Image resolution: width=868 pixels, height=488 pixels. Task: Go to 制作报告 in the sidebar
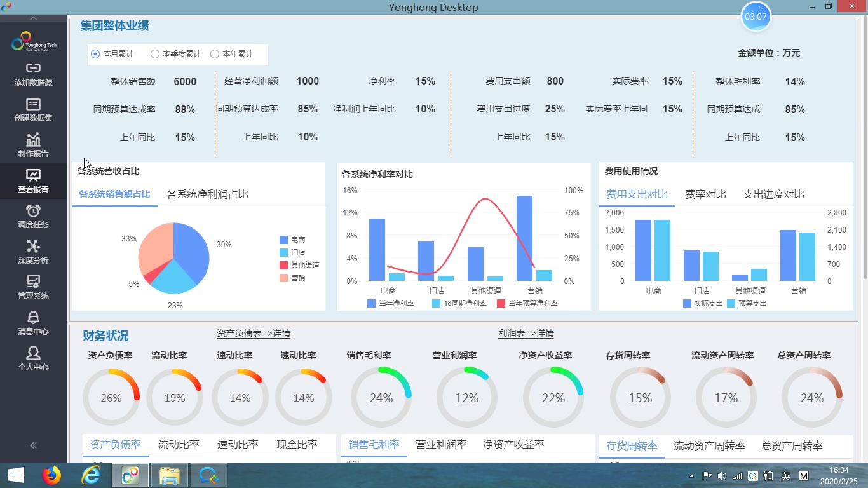(33, 146)
